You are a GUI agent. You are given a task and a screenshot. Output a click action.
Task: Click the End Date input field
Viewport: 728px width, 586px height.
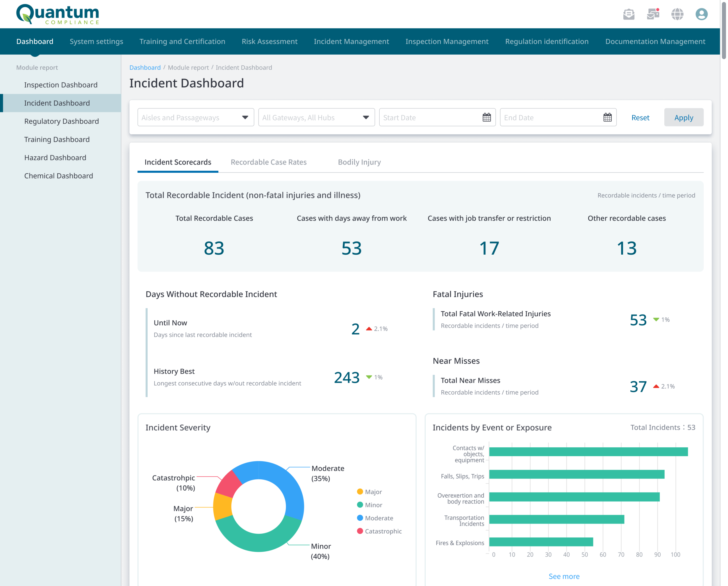click(x=558, y=117)
